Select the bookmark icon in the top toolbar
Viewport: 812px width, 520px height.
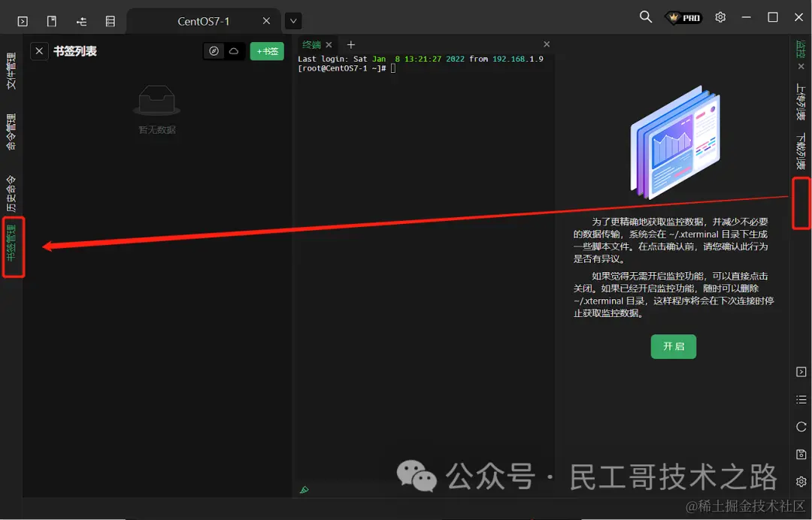click(x=50, y=20)
